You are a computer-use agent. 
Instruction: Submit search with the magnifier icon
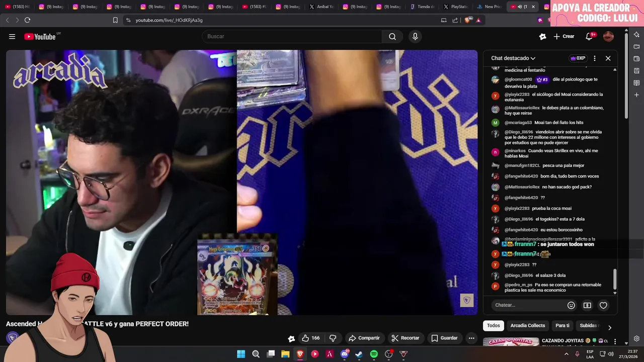[x=392, y=36]
